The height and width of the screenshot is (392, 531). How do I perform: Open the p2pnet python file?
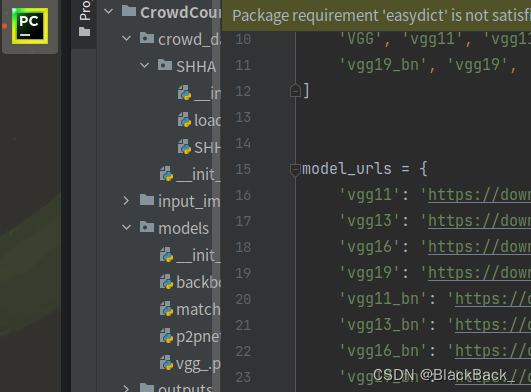coord(198,337)
